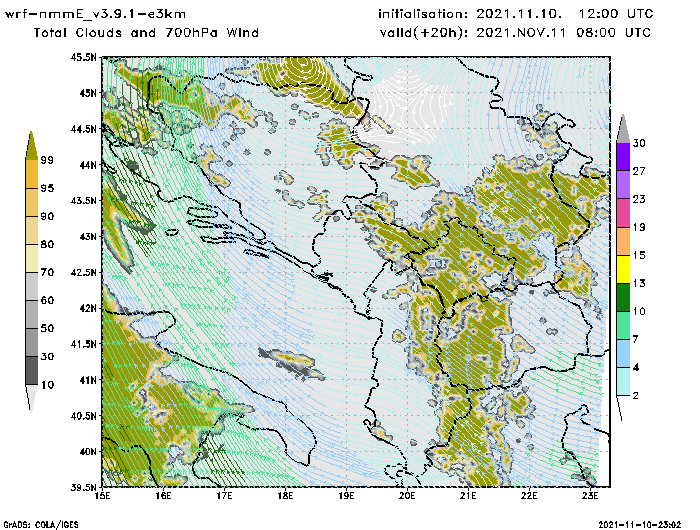The height and width of the screenshot is (530, 700).
Task: Select the olive above-99 cloud legend swatch
Action: (31, 146)
